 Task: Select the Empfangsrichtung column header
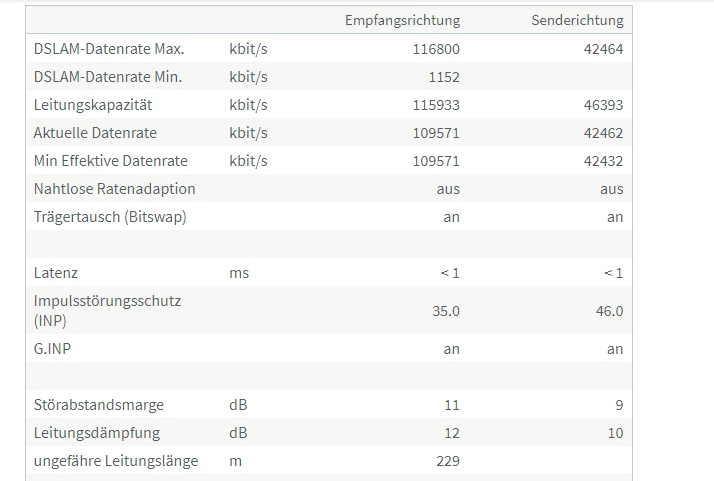[402, 20]
